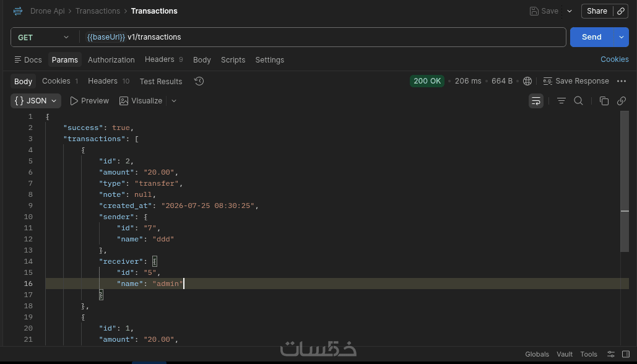The width and height of the screenshot is (637, 364).
Task: Click Drone Api breadcrumb
Action: pos(47,11)
